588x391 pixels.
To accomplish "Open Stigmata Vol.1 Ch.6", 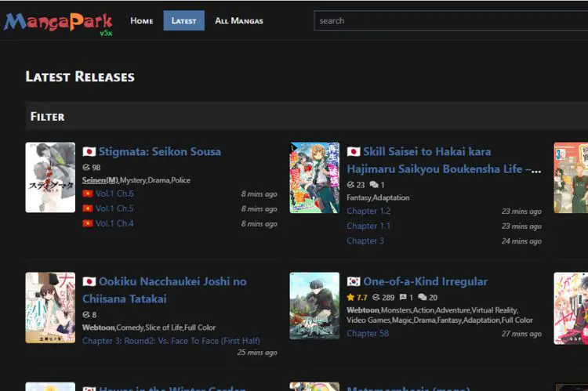I will 114,194.
